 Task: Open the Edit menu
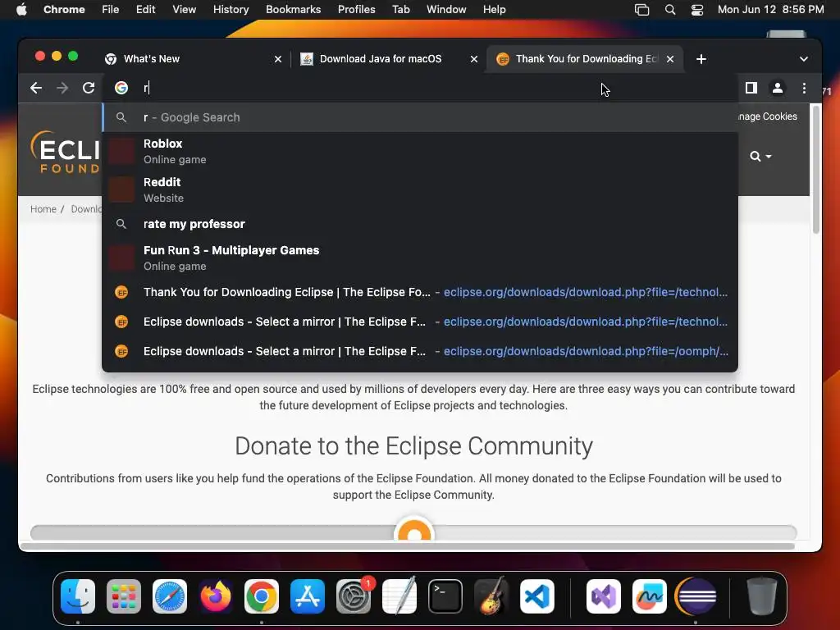point(145,9)
